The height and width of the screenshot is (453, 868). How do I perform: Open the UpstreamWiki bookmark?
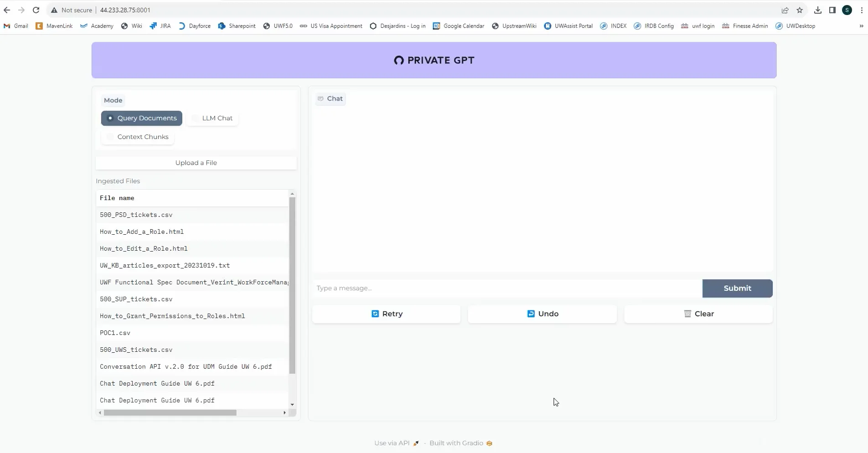coord(514,26)
